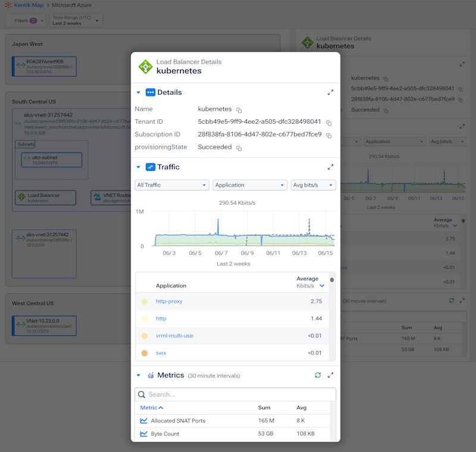Click the Metrics bar chart icon
Image resolution: width=476 pixels, height=452 pixels.
(x=151, y=375)
